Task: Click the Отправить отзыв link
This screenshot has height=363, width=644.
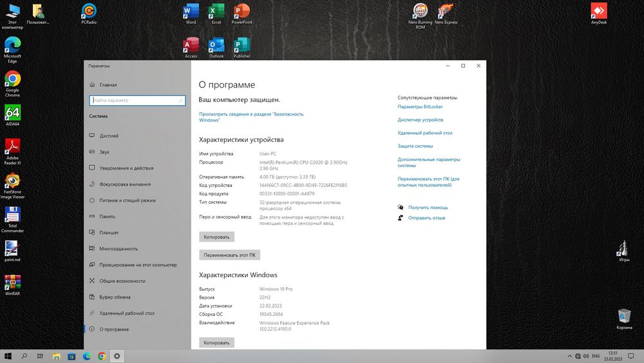Action: (x=426, y=218)
